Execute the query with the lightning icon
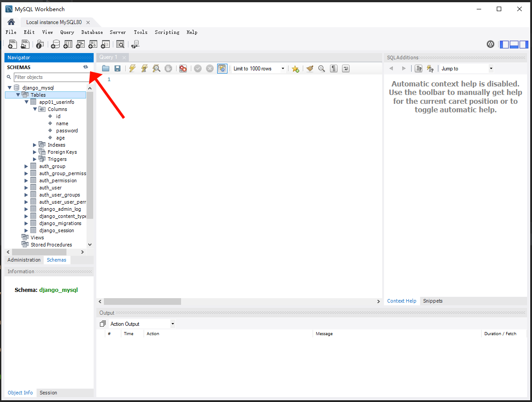The height and width of the screenshot is (402, 532). tap(132, 69)
